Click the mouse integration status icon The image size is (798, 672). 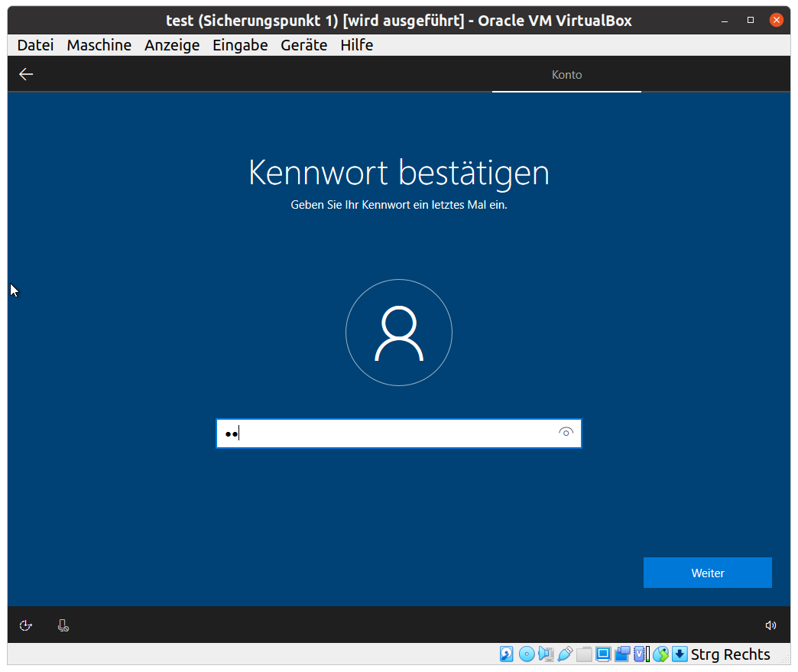(x=660, y=654)
